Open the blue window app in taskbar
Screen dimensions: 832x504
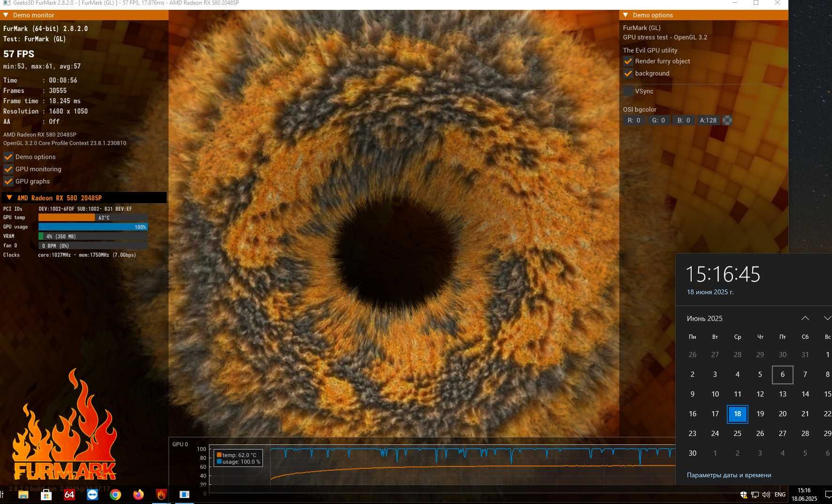[185, 495]
